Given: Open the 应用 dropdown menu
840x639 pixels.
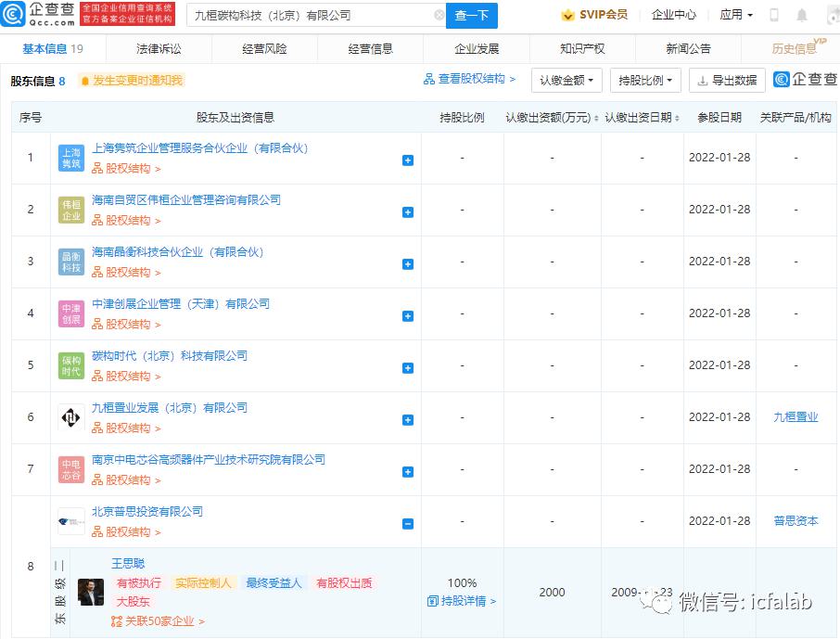Looking at the screenshot, I should [x=736, y=15].
